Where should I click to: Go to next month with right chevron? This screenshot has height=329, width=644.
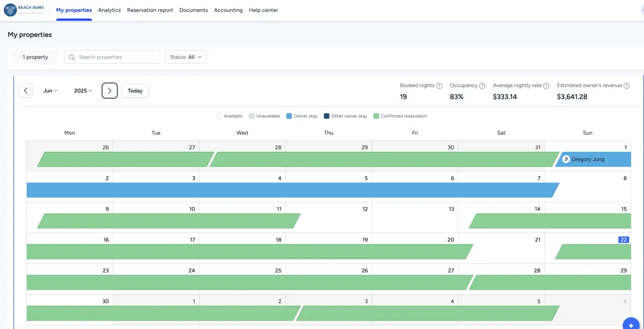coord(109,91)
